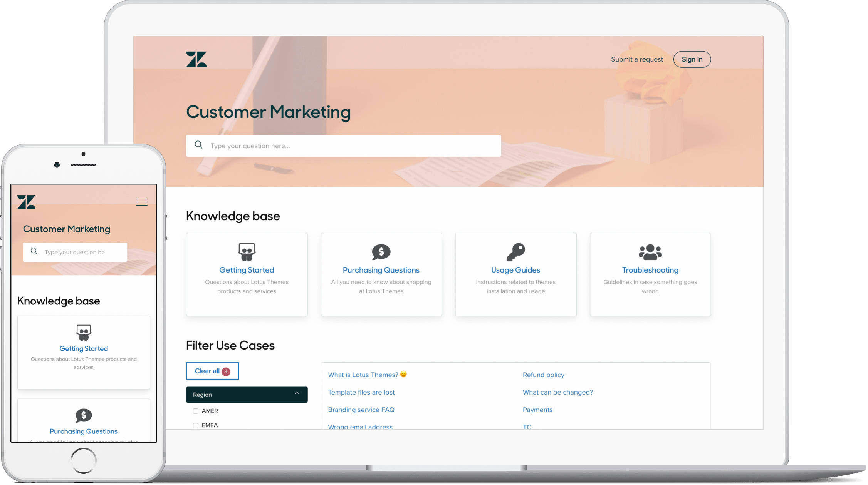The image size is (868, 485).
Task: Open the Filter Use Cases expander
Action: point(246,395)
